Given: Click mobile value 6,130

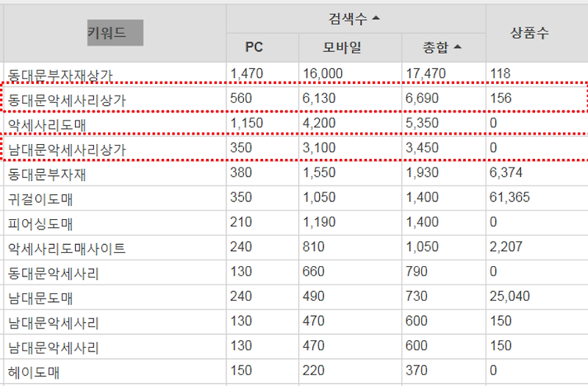Looking at the screenshot, I should coord(319,99).
